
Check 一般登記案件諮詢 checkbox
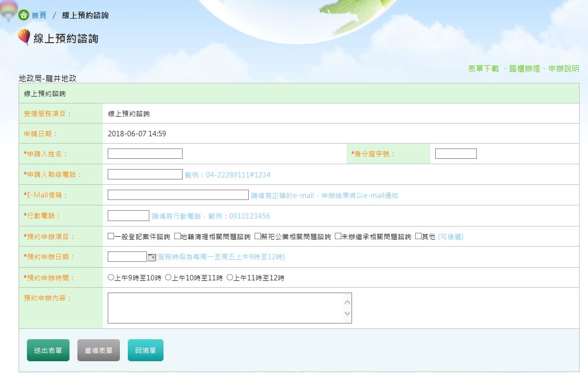pyautogui.click(x=111, y=236)
